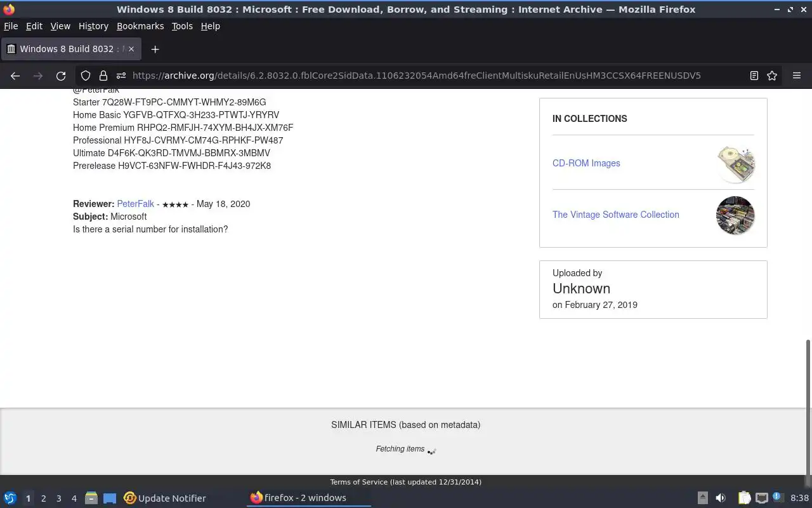The width and height of the screenshot is (812, 508).
Task: Click the notification info tray icon
Action: tap(778, 497)
